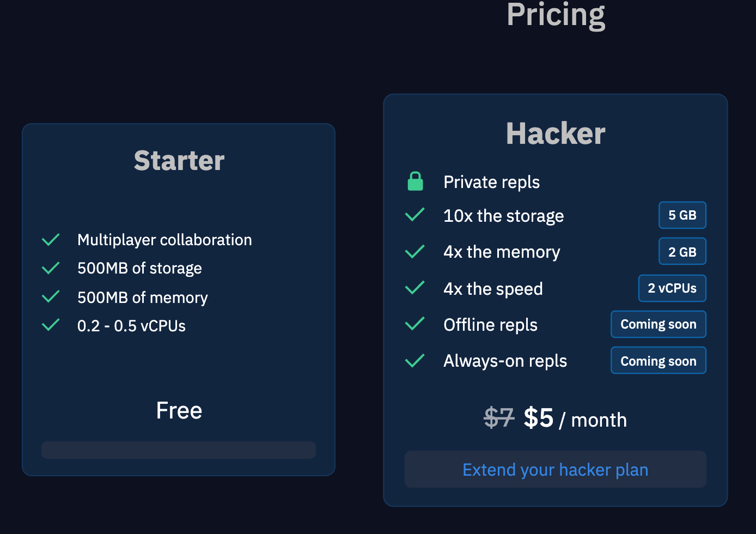
Task: Click the checkmark next to Always-on repls
Action: pyautogui.click(x=415, y=361)
